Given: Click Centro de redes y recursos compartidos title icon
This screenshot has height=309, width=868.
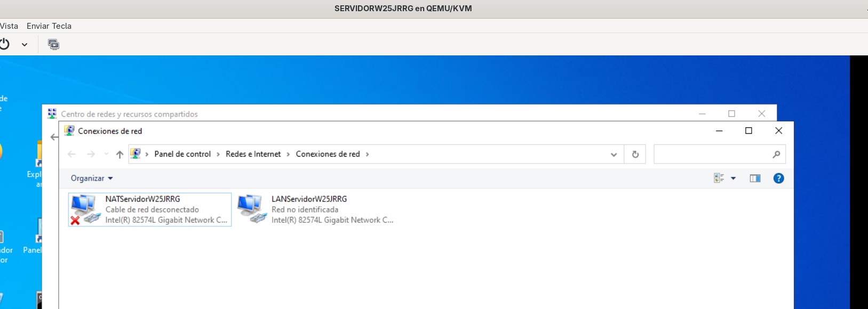Looking at the screenshot, I should [x=52, y=113].
